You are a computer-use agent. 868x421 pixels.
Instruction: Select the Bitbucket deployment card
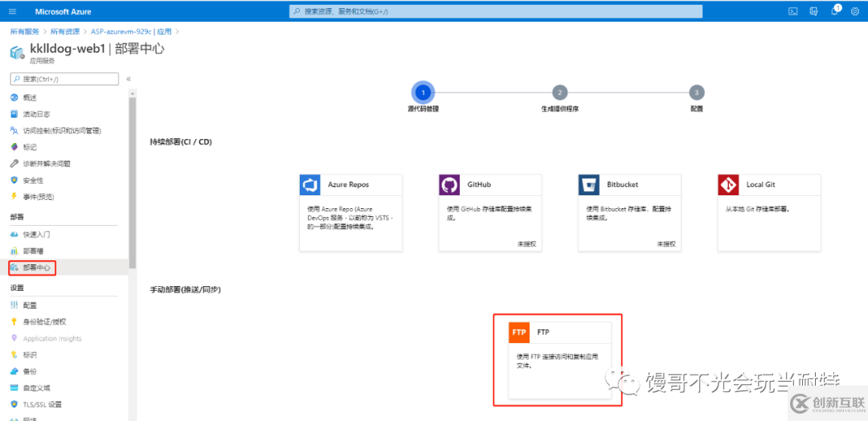point(630,213)
